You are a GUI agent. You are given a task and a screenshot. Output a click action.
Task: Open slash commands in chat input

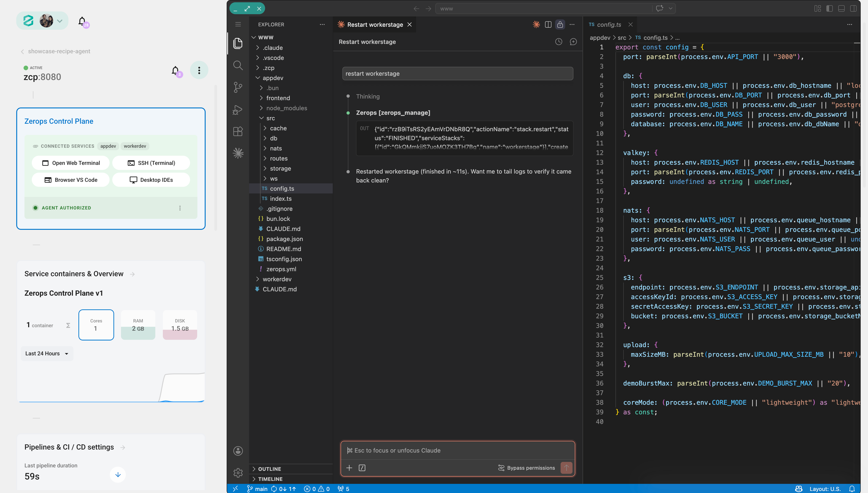362,468
